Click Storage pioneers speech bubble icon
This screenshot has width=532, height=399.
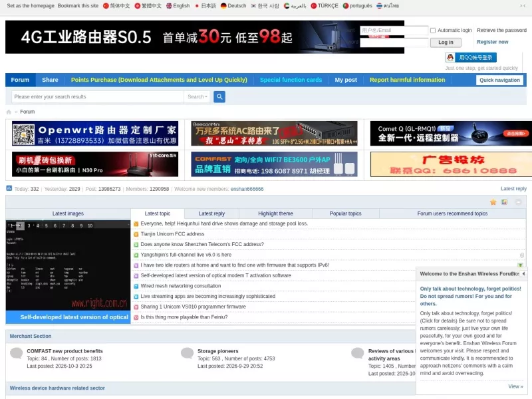pyautogui.click(x=187, y=353)
